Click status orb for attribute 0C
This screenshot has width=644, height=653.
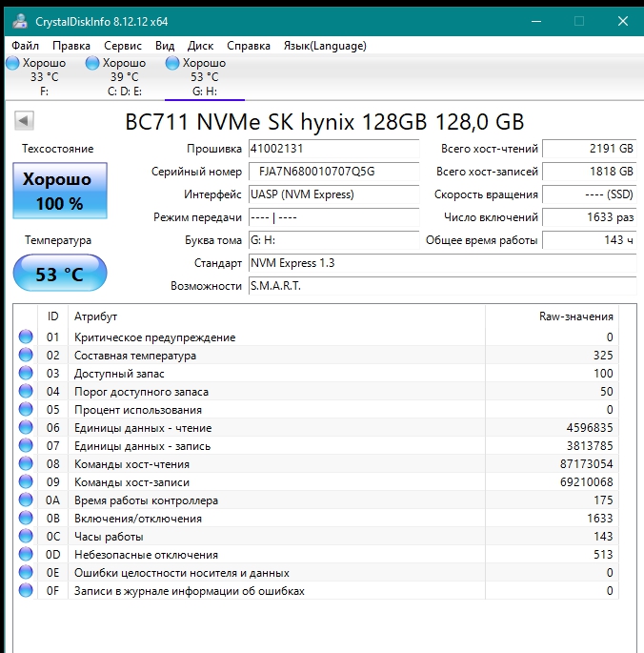26,536
